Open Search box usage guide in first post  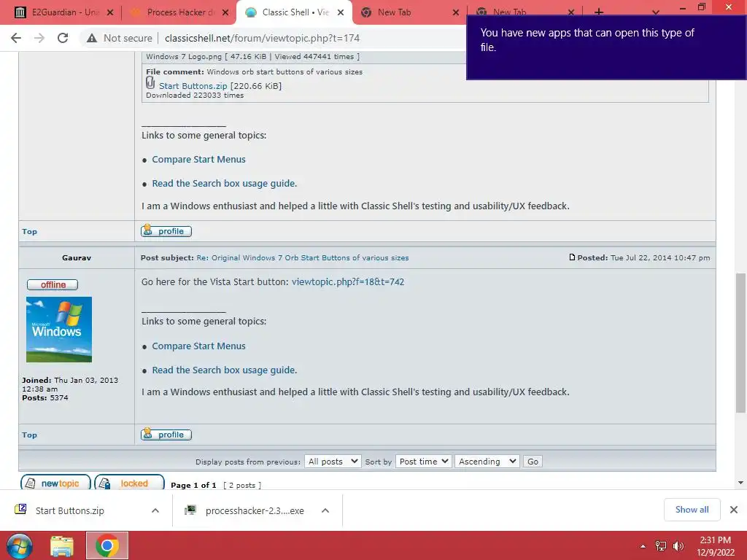tap(225, 183)
